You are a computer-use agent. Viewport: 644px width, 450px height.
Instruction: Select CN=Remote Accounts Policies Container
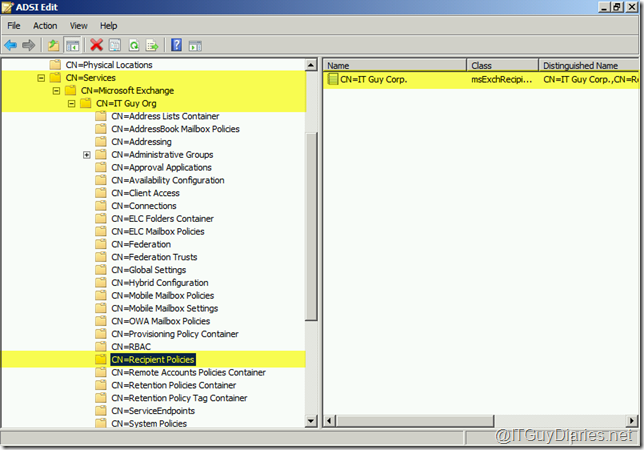pyautogui.click(x=189, y=372)
